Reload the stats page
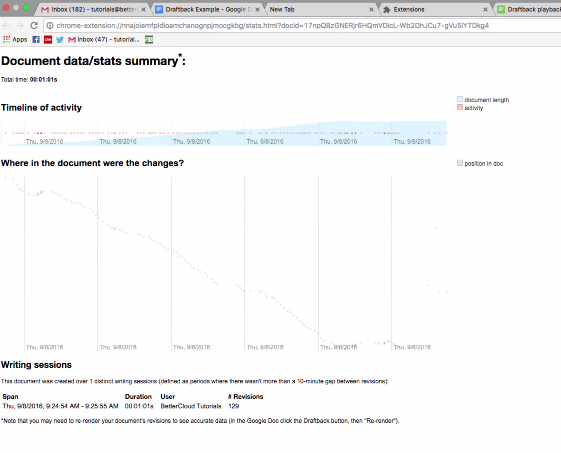 tap(34, 25)
